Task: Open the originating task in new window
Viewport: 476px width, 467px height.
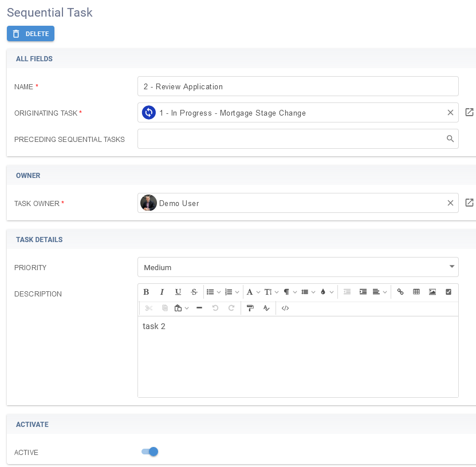Action: click(469, 113)
